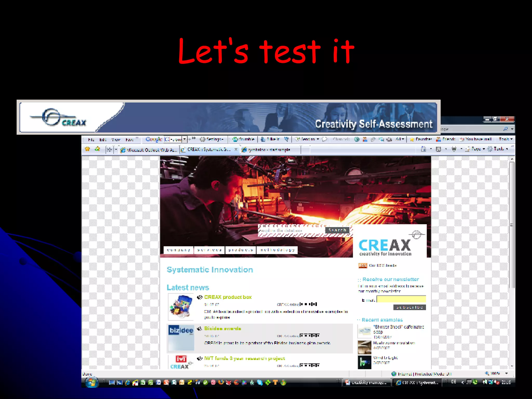Click the Google toolbar Settings gear
Screen dimensions: 532x399
[x=202, y=139]
